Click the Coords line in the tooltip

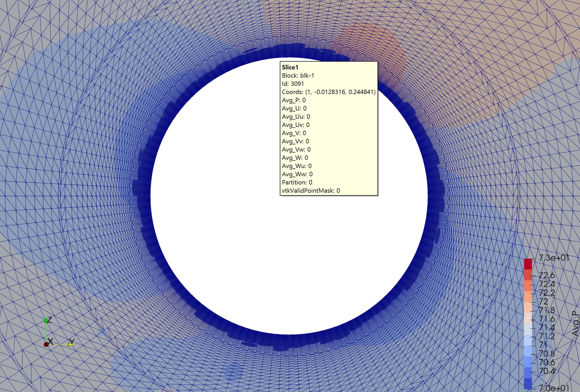(328, 92)
